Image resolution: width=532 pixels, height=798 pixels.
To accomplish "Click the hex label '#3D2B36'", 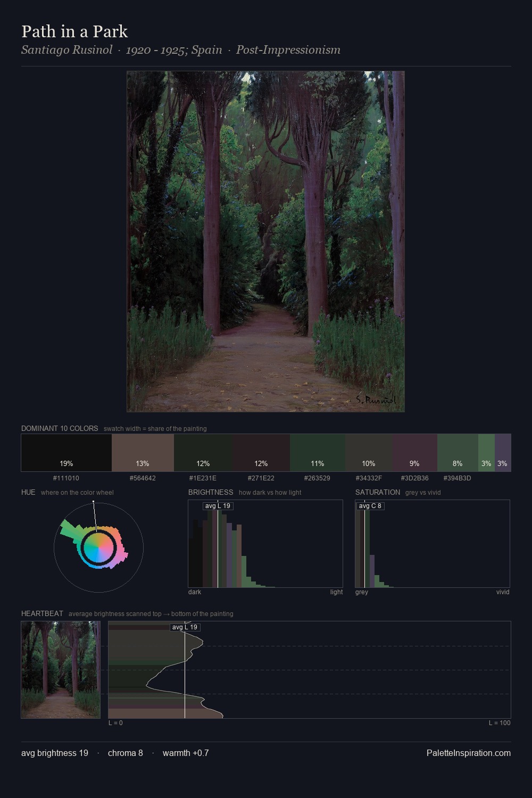I will pyautogui.click(x=414, y=478).
